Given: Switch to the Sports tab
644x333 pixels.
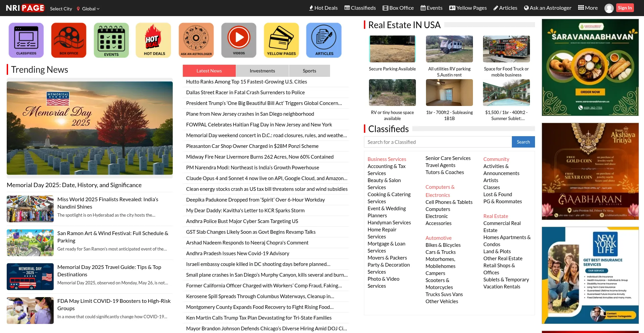Looking at the screenshot, I should coord(309,71).
